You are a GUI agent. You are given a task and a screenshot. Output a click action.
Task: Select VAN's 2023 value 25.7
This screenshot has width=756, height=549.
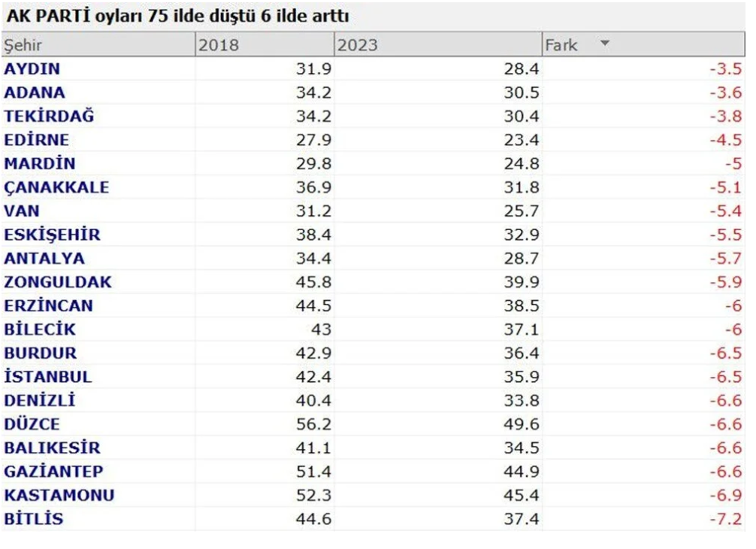point(521,211)
